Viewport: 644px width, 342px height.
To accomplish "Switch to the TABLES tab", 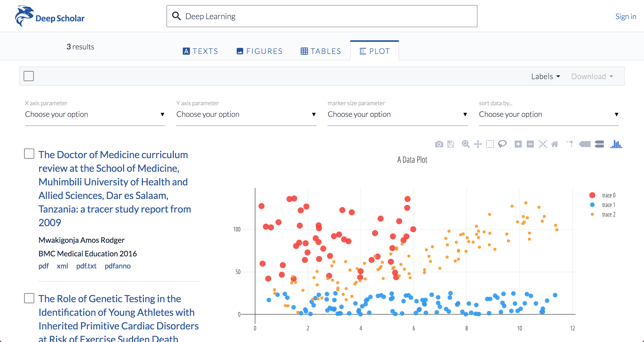I will pyautogui.click(x=321, y=51).
